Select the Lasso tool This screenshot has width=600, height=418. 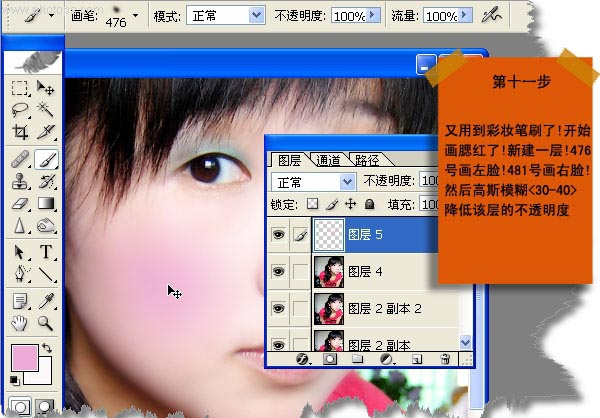(x=20, y=110)
